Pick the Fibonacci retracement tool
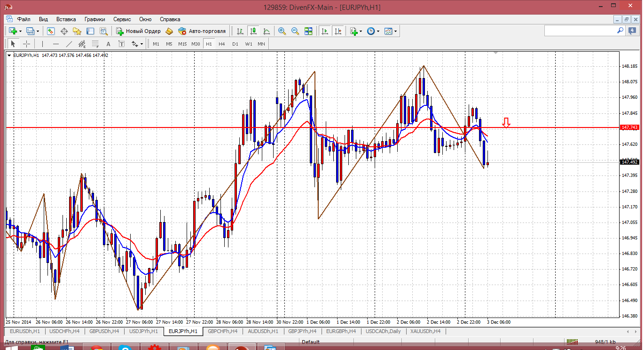The image size is (644, 350). (95, 44)
